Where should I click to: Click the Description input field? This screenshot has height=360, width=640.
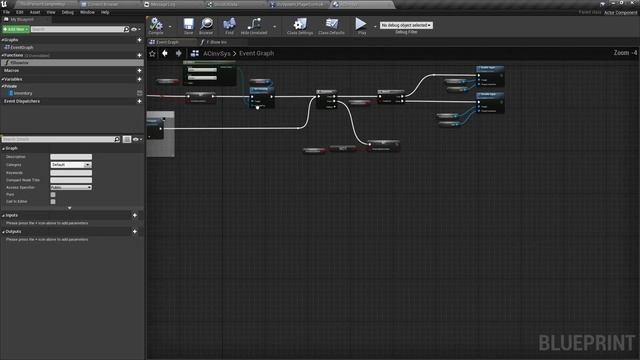[x=71, y=157]
